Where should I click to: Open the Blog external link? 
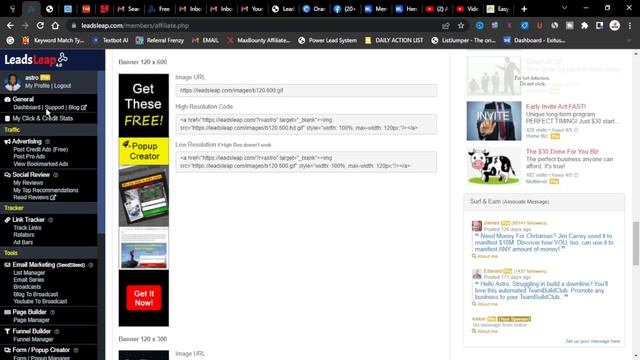(77, 107)
